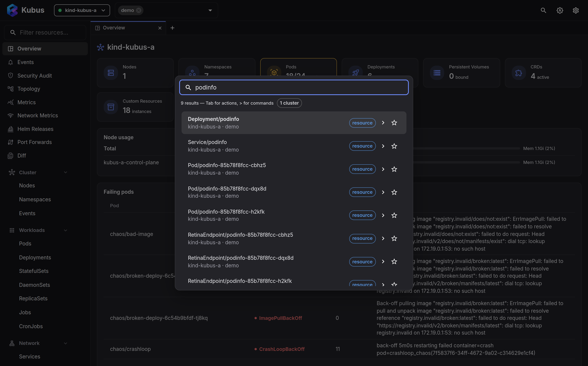Viewport: 588px width, 366px height.
Task: Show actions chevron for Deployment/podinfo
Action: (383, 123)
